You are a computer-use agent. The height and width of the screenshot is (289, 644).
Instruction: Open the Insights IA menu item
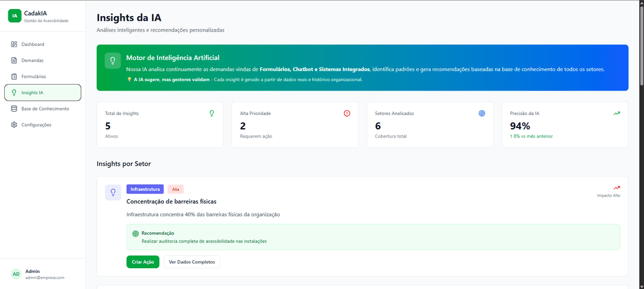(43, 92)
